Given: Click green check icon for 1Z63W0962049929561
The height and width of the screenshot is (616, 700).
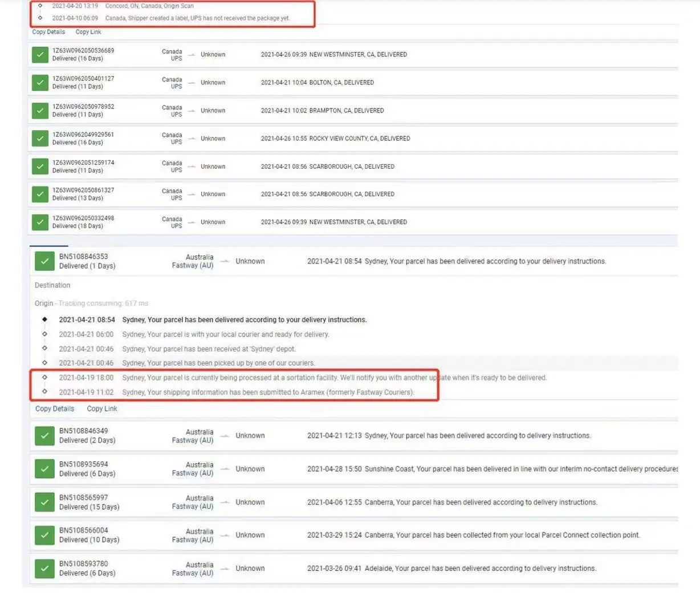Looking at the screenshot, I should coord(40,139).
